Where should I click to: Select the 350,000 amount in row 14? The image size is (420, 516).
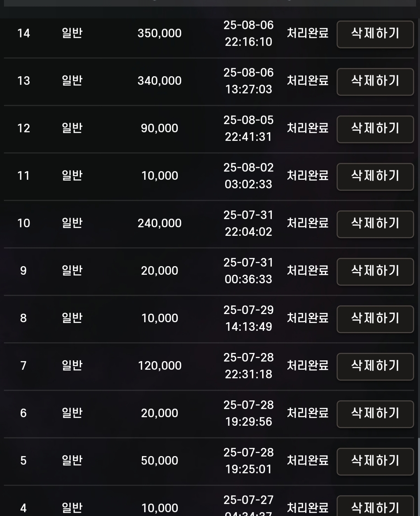tap(159, 33)
